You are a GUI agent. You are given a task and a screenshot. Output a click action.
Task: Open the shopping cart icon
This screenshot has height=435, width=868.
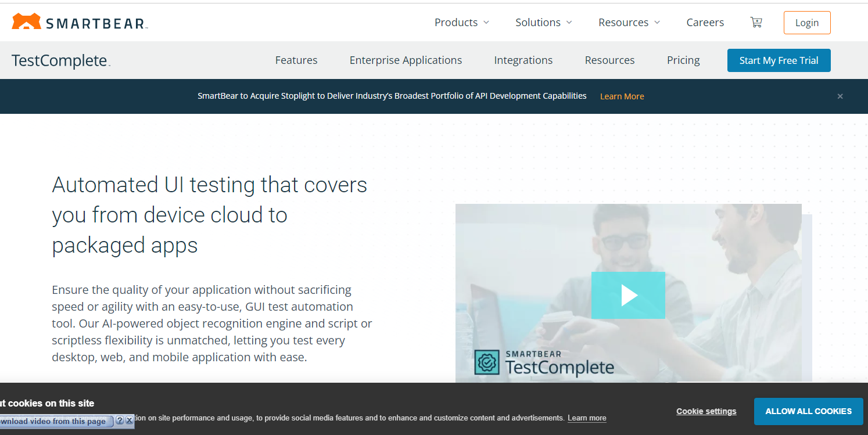(x=756, y=23)
